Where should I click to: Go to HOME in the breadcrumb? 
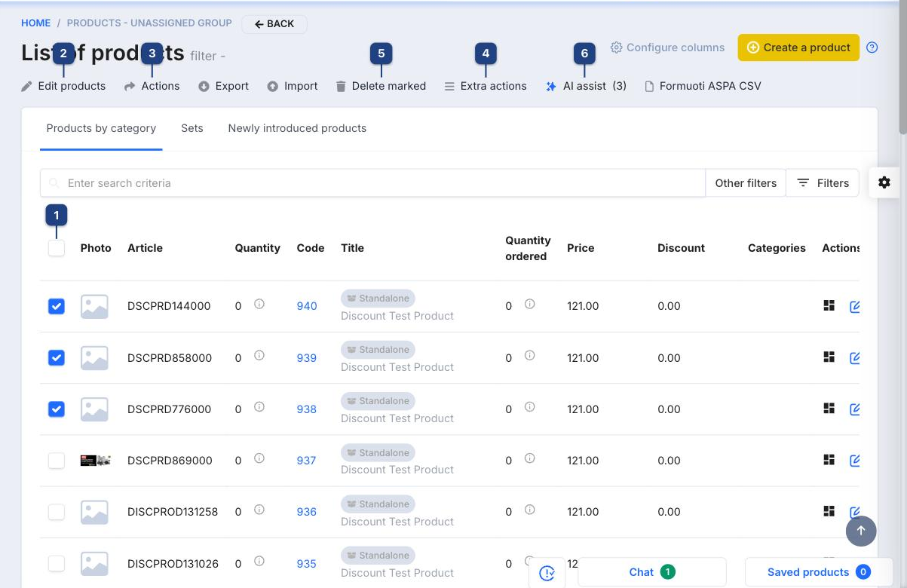(36, 23)
